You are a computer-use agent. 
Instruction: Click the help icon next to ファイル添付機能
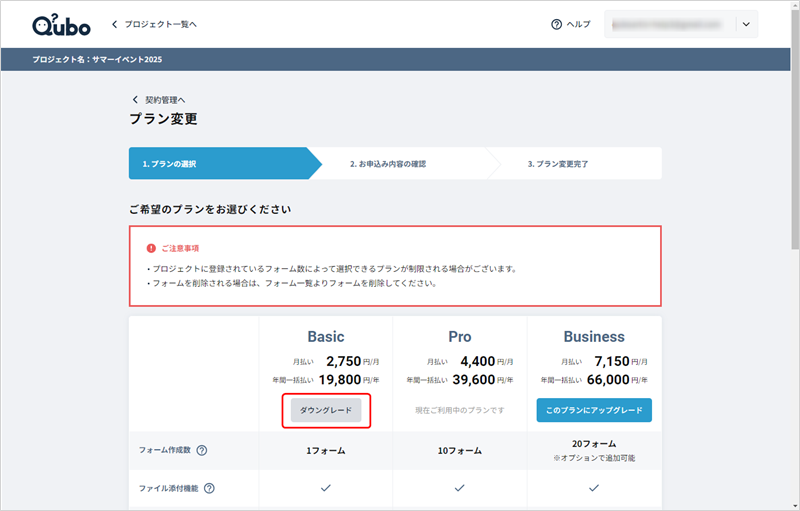[210, 488]
